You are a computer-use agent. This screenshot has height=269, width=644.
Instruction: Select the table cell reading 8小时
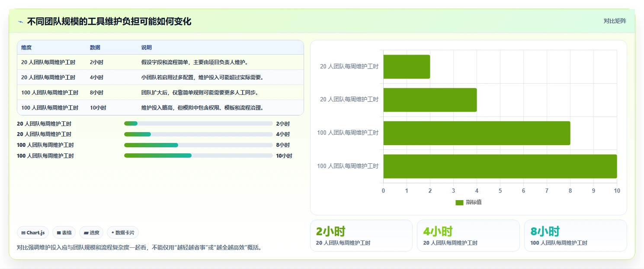point(96,93)
